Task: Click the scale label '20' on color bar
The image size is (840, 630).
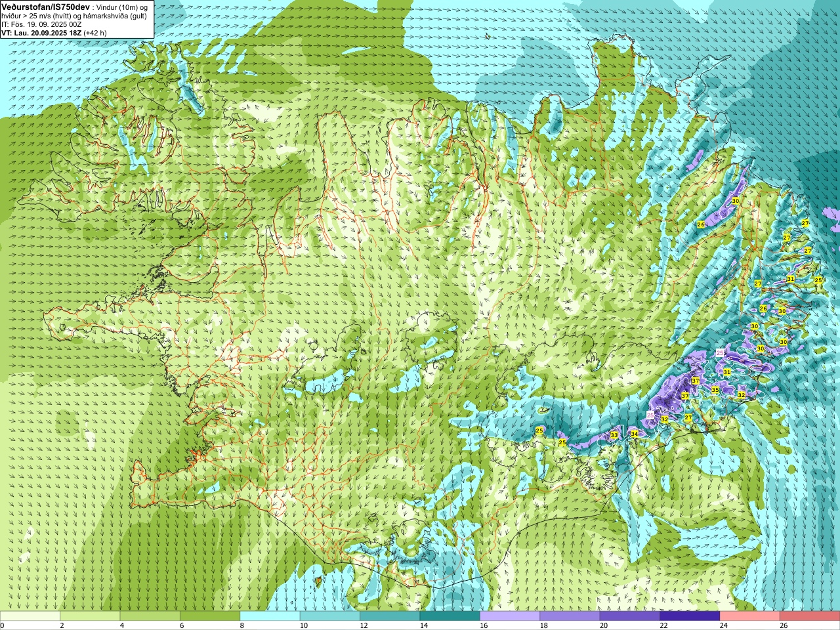Action: [603, 626]
